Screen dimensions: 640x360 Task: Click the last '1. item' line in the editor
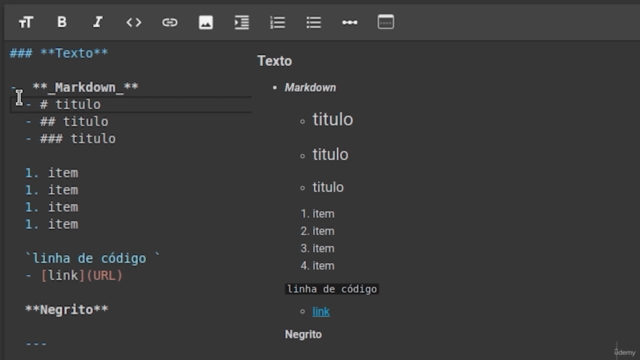coord(51,224)
